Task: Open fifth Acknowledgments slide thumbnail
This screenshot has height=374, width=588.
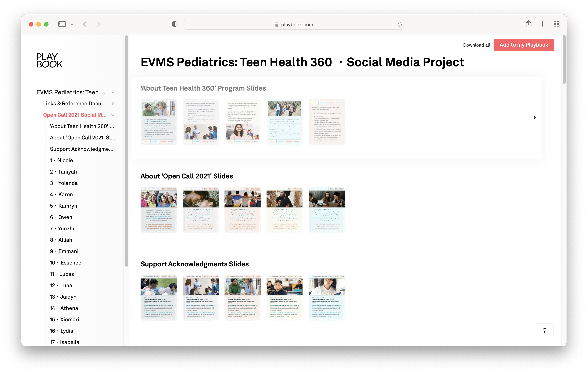Action: click(x=327, y=298)
